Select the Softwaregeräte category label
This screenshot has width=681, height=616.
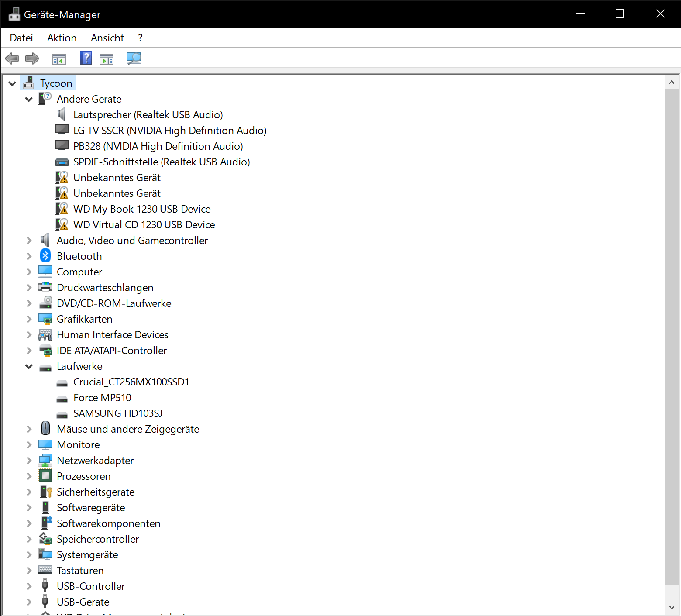coord(91,508)
